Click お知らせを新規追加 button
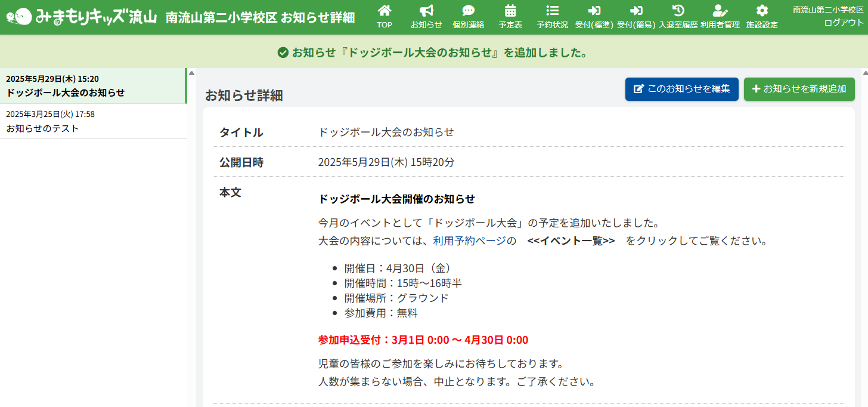 799,89
